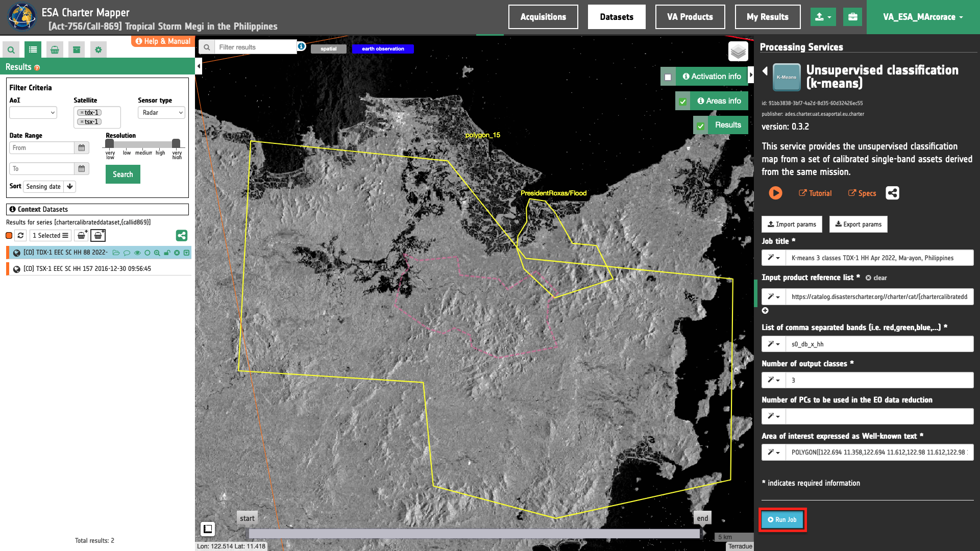
Task: Toggle the orange select-all square
Action: tap(9, 235)
